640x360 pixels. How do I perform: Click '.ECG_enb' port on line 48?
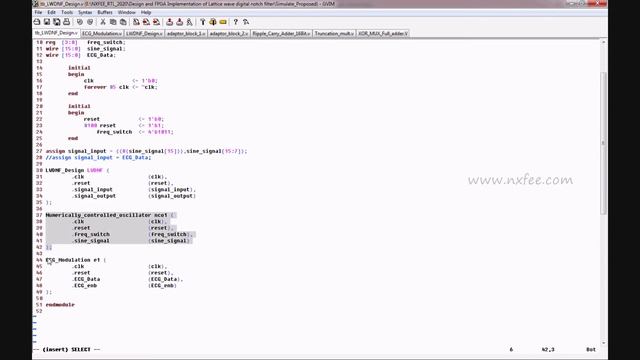pos(84,286)
